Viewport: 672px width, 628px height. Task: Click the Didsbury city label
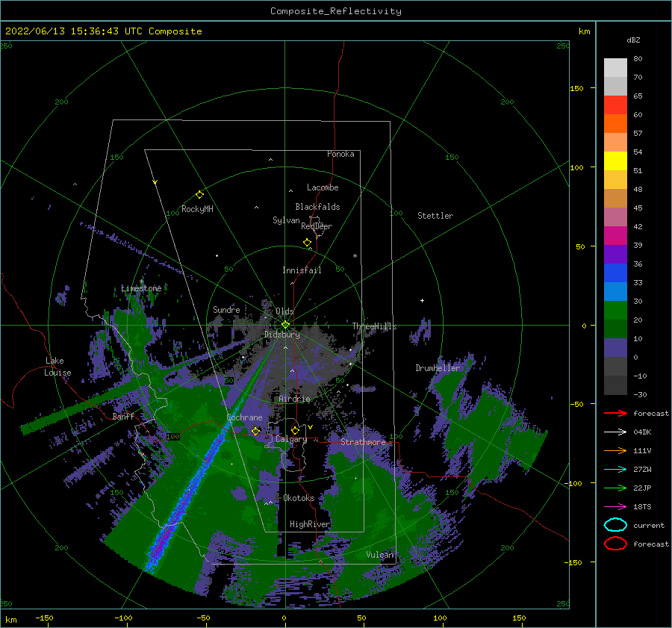[282, 335]
